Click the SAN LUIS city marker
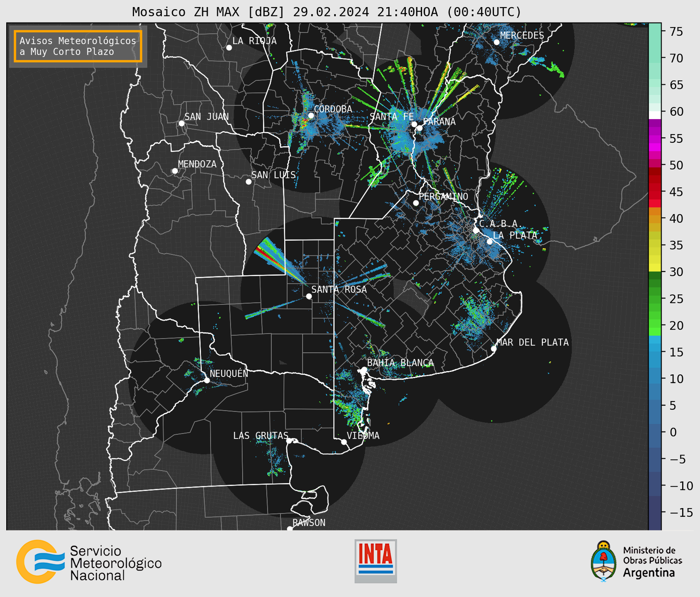The height and width of the screenshot is (597, 700). point(249,182)
